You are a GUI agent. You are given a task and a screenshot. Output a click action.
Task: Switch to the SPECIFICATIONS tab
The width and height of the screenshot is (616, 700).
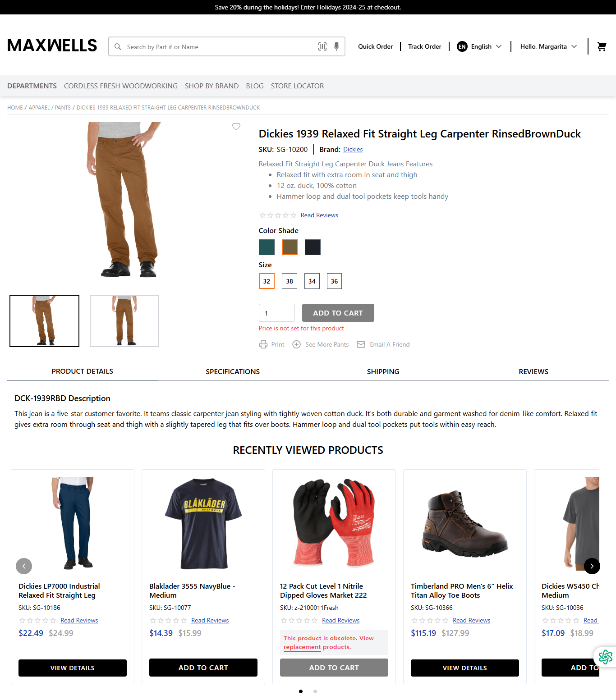coord(233,372)
